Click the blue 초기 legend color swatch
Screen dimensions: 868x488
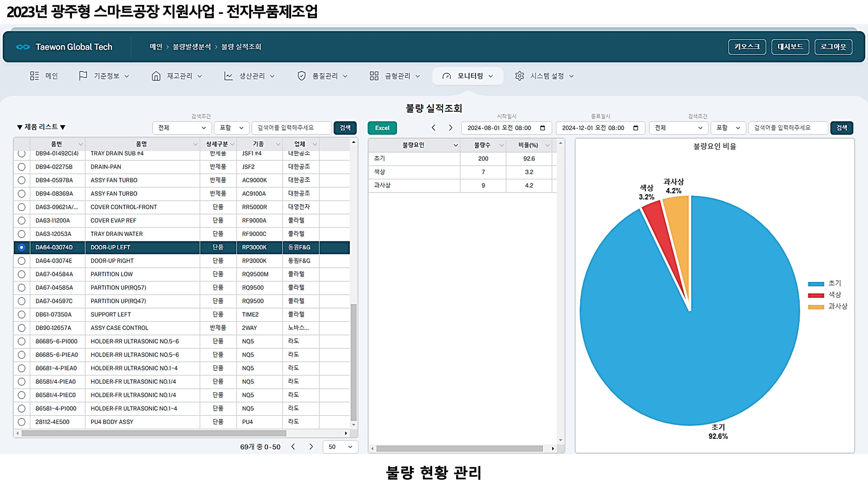click(816, 284)
